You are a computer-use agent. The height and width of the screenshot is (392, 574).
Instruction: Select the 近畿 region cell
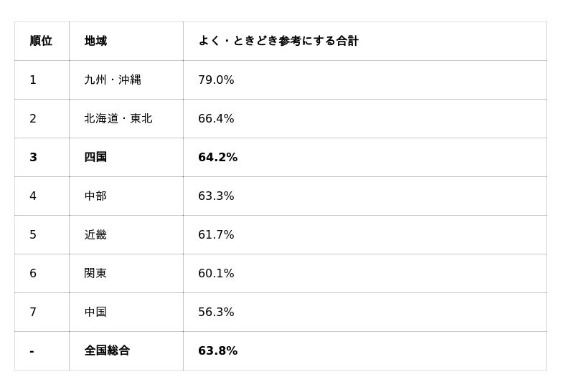(x=95, y=235)
